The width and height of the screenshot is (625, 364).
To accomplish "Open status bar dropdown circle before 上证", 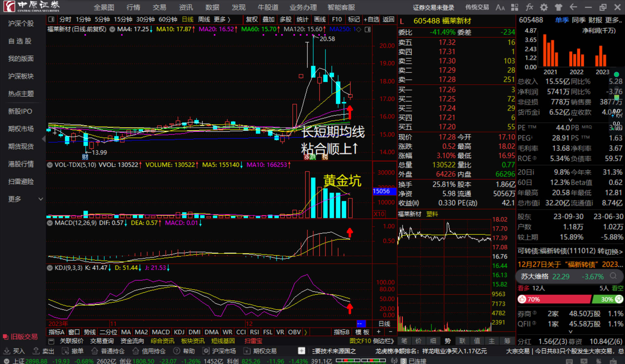I will coord(6,361).
